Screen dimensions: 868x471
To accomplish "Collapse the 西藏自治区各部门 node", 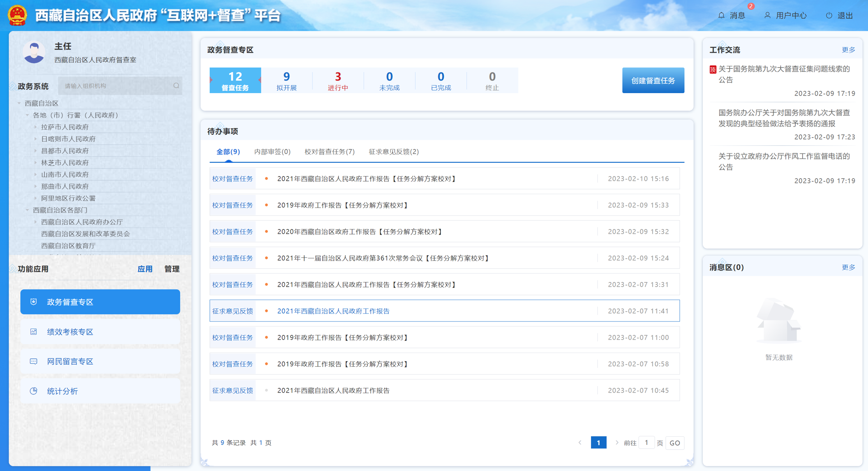I will (27, 210).
